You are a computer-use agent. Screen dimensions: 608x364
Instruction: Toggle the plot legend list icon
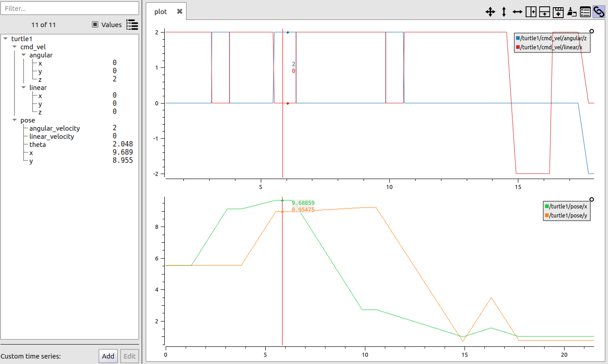point(585,12)
